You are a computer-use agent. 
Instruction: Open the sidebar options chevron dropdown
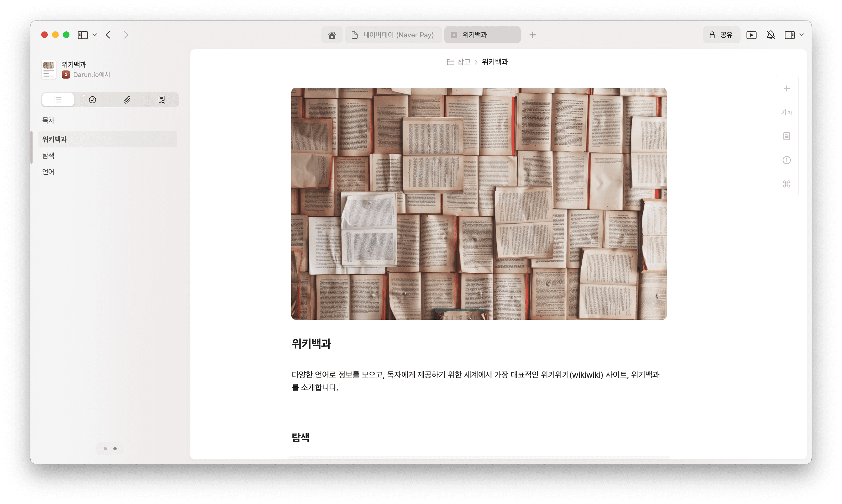click(95, 35)
